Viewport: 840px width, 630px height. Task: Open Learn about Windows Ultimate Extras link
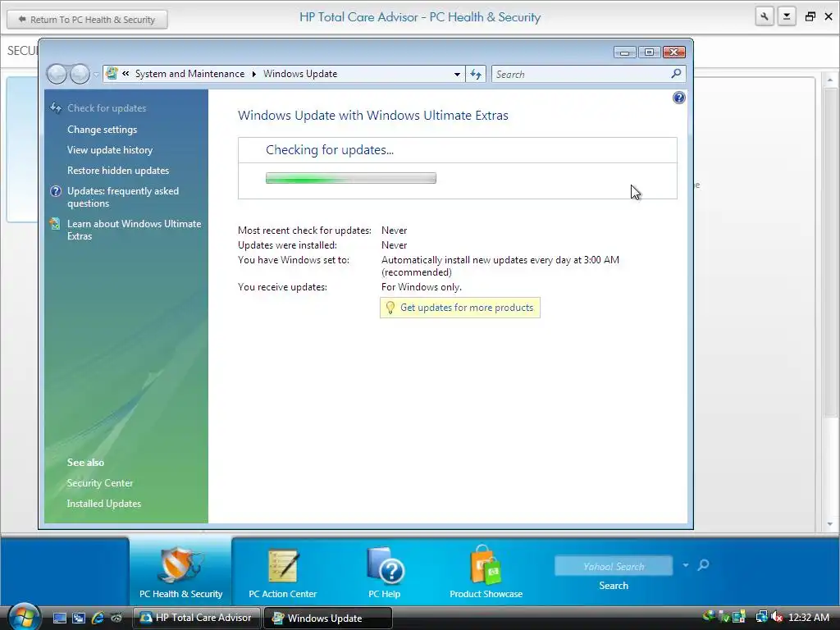[x=134, y=230]
